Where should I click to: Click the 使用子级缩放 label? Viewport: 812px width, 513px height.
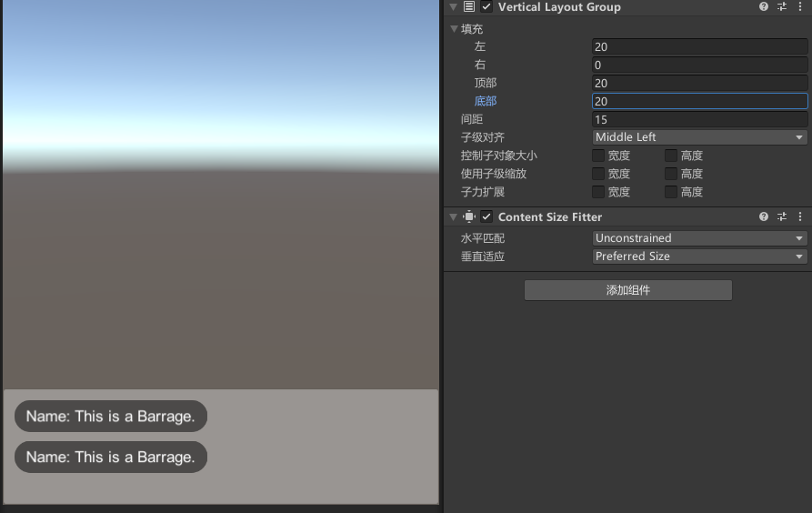(x=494, y=174)
